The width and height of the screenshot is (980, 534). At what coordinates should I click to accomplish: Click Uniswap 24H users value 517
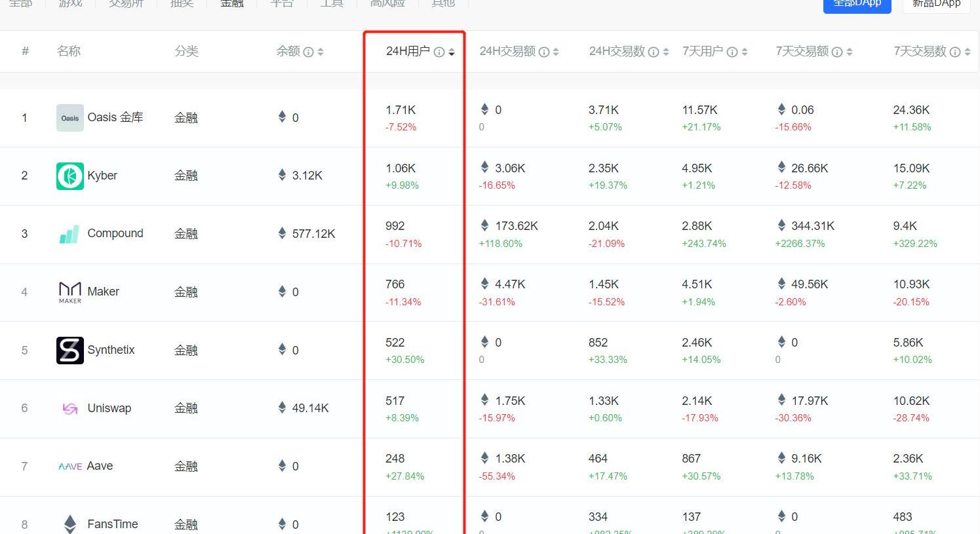point(395,401)
